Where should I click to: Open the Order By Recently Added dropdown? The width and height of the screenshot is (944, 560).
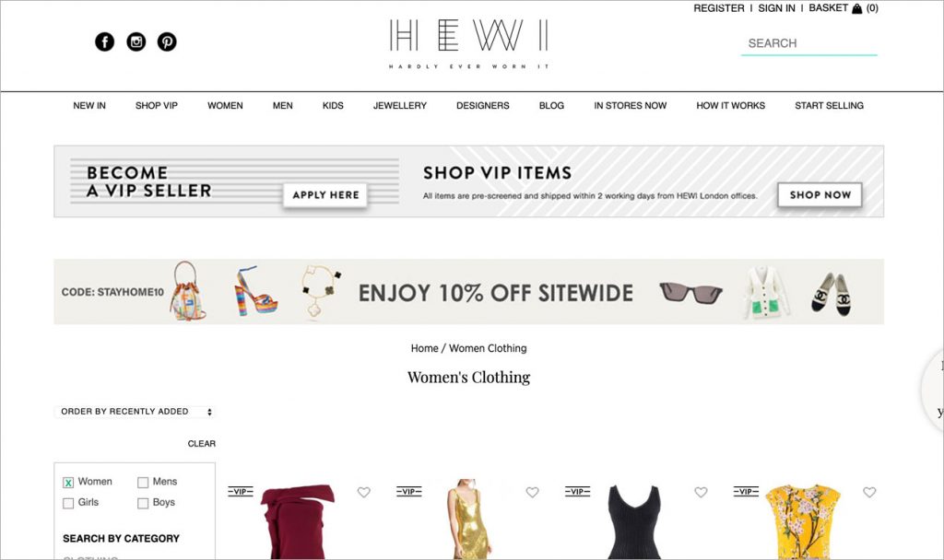[x=135, y=412]
